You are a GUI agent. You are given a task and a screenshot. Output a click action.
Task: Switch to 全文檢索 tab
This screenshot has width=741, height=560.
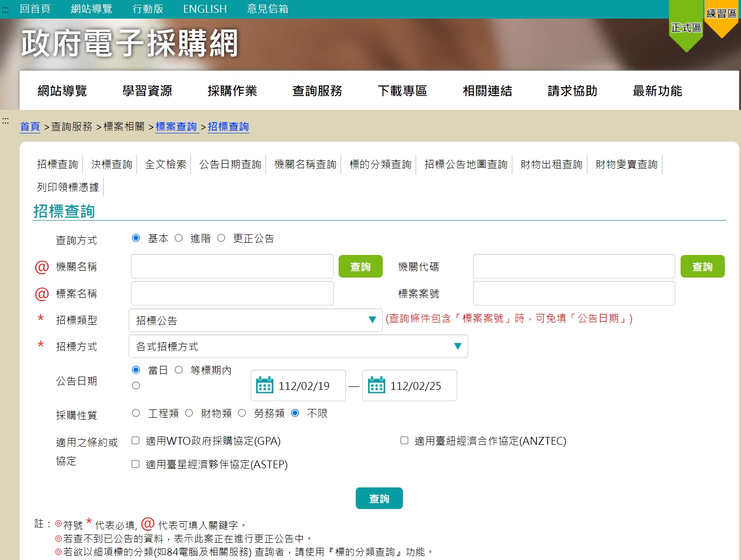point(166,164)
